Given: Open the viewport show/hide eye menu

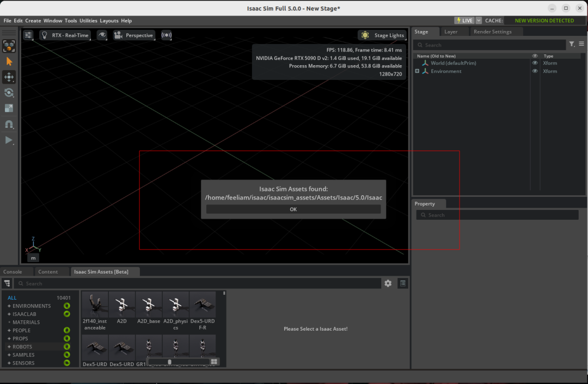Looking at the screenshot, I should (x=102, y=35).
